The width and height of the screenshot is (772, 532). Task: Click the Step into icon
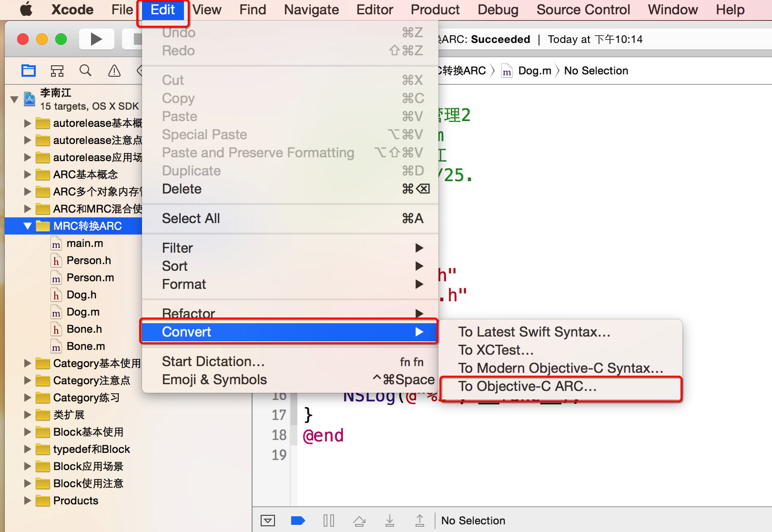click(x=390, y=521)
